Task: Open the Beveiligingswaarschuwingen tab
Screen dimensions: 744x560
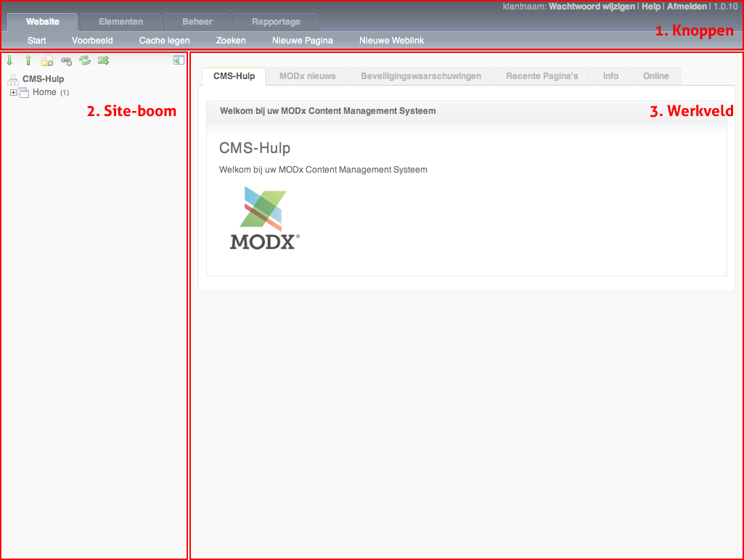Action: point(421,76)
